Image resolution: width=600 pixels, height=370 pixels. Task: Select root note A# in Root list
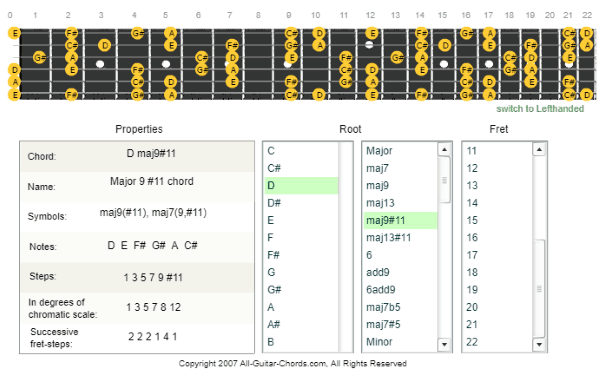pyautogui.click(x=301, y=324)
